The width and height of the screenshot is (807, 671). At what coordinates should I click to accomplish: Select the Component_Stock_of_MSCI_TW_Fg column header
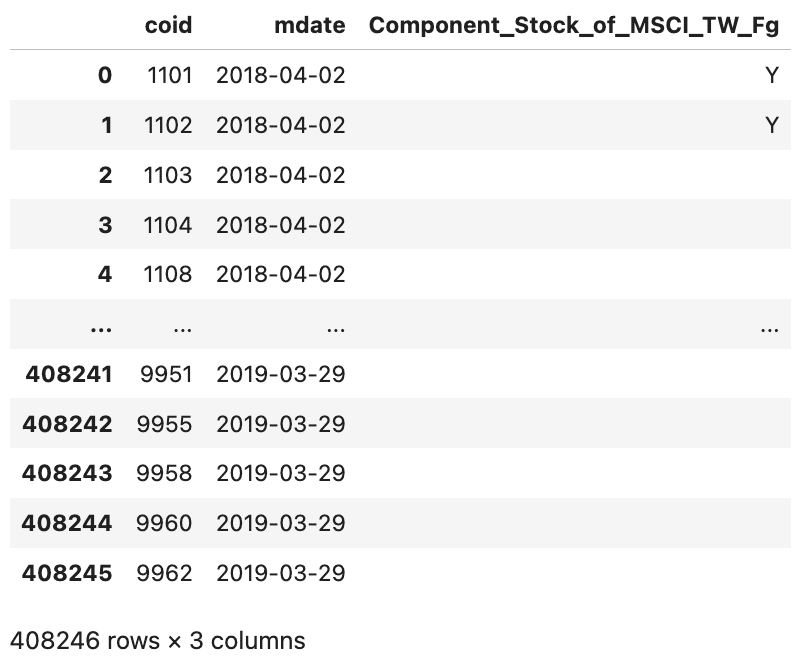pos(573,26)
